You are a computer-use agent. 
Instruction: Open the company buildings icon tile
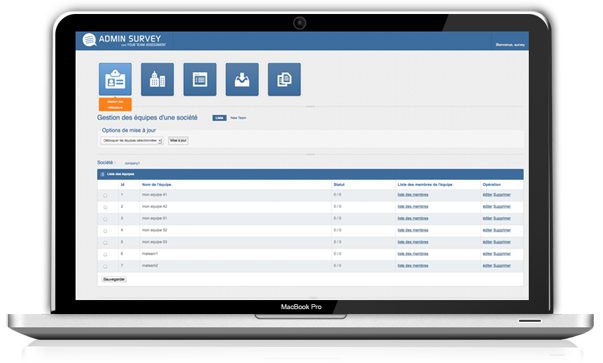coord(157,79)
